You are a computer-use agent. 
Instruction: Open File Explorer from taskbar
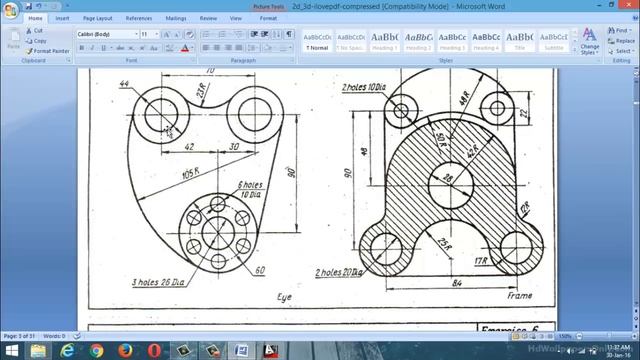point(38,351)
